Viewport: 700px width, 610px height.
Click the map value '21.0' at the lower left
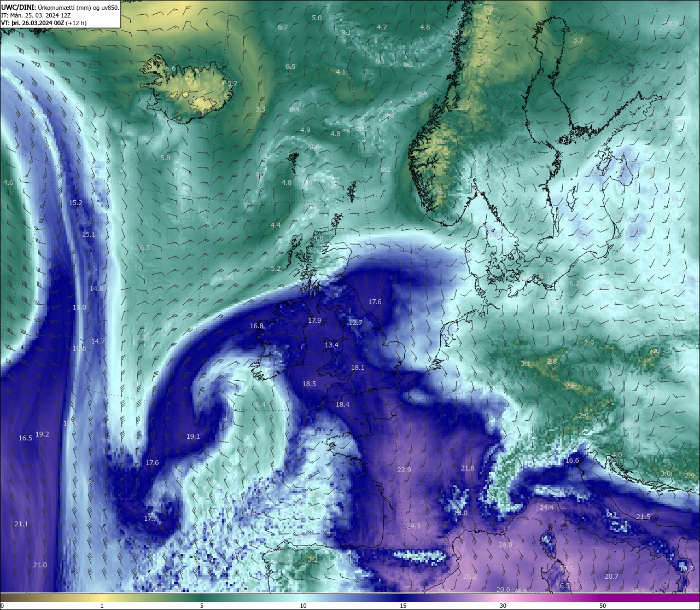coord(40,565)
